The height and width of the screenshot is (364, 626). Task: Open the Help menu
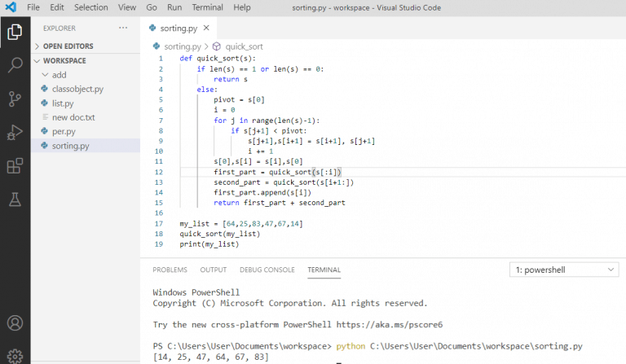point(242,7)
